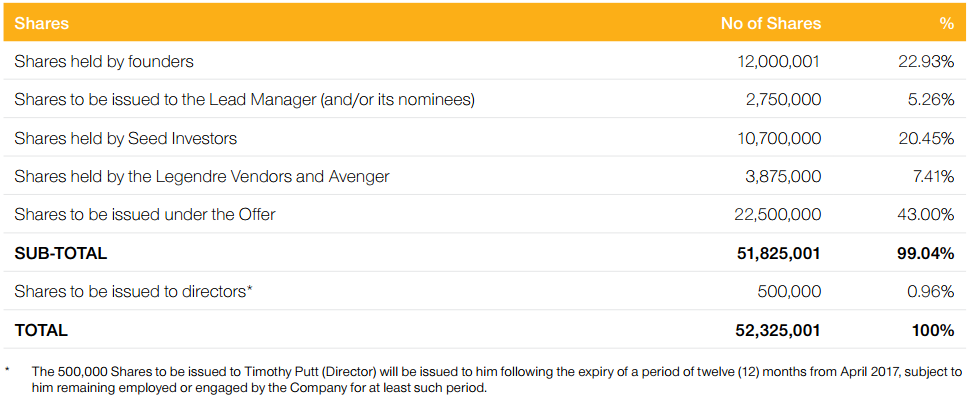The image size is (972, 400).
Task: Click the 43.00% percentage cell
Action: (926, 215)
